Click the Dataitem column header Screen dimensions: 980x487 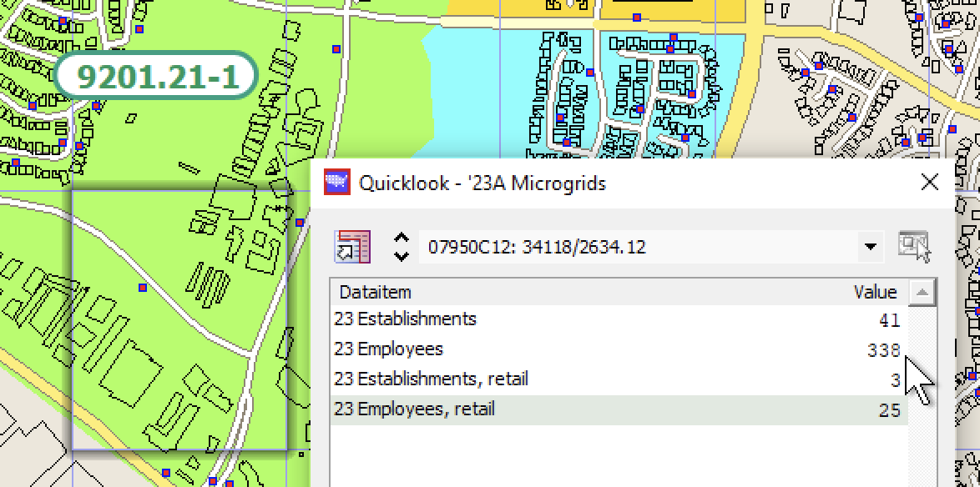tap(584, 292)
